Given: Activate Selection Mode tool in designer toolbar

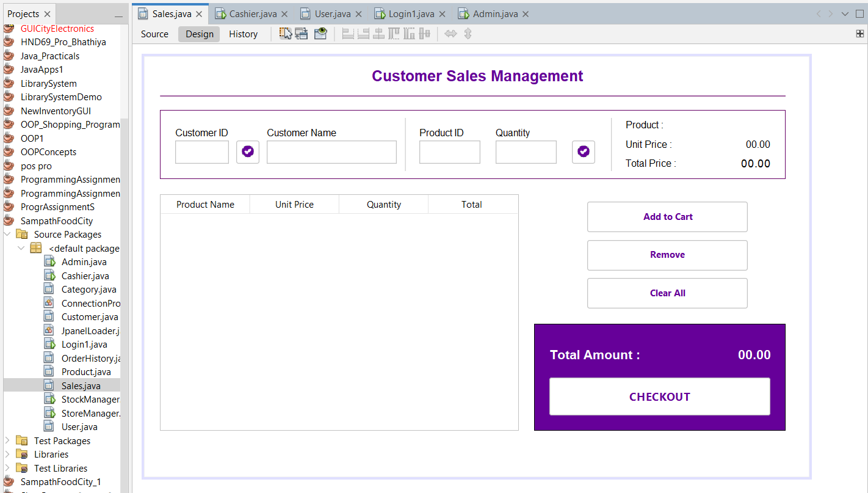Looking at the screenshot, I should pyautogui.click(x=286, y=34).
